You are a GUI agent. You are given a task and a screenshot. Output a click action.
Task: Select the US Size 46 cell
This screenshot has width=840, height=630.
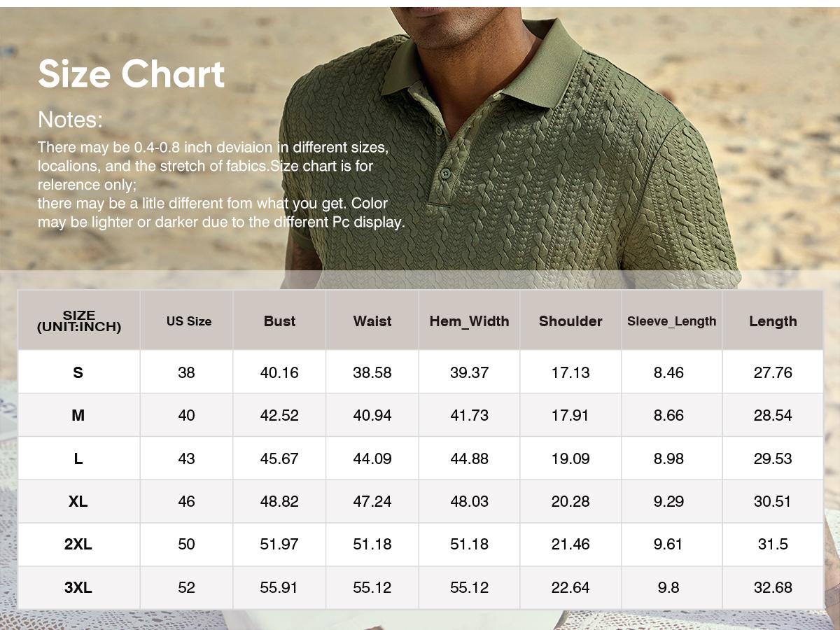click(186, 501)
